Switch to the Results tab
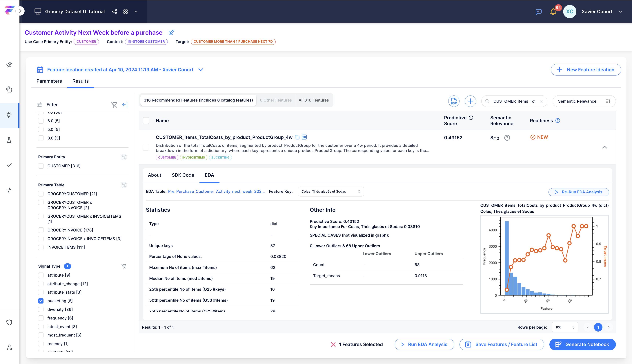The image size is (632, 364). pyautogui.click(x=81, y=81)
